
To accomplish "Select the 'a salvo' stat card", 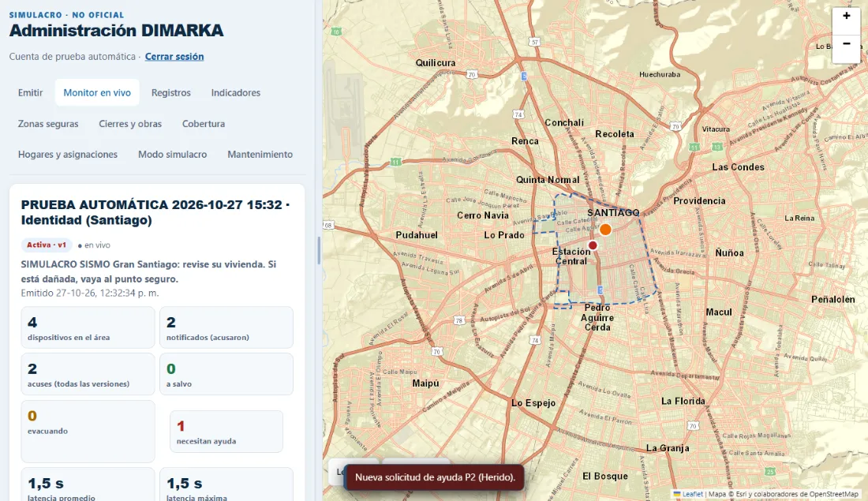I will [226, 374].
